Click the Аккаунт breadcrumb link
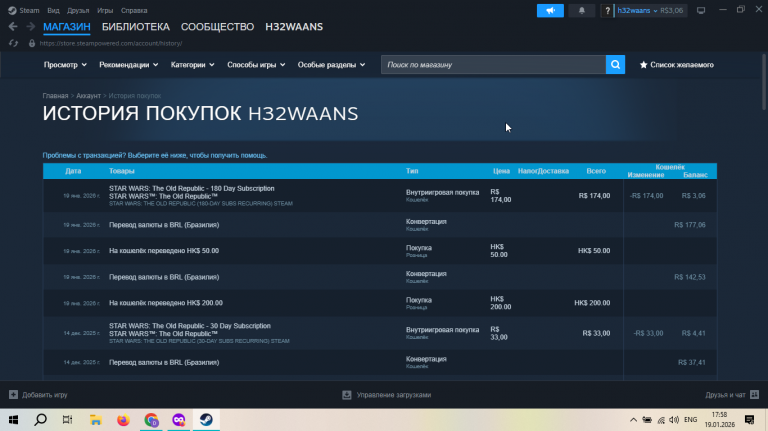This screenshot has height=431, width=768. [88, 96]
